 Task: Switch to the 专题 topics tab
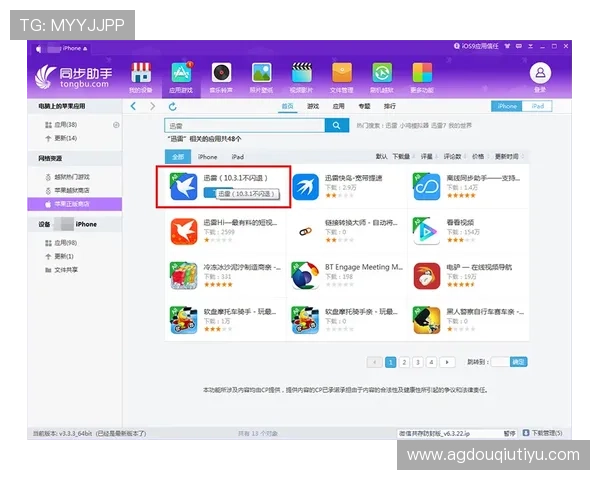364,106
